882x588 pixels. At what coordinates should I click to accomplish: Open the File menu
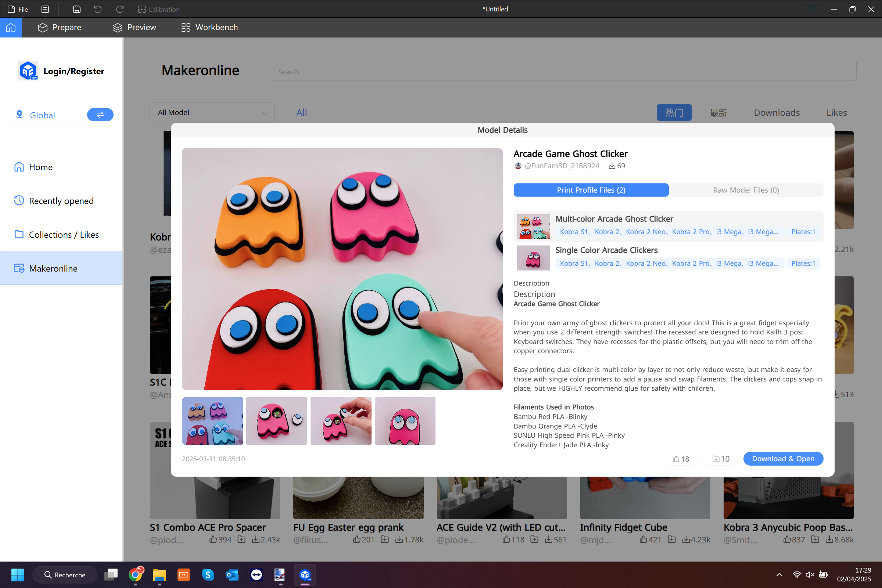18,9
